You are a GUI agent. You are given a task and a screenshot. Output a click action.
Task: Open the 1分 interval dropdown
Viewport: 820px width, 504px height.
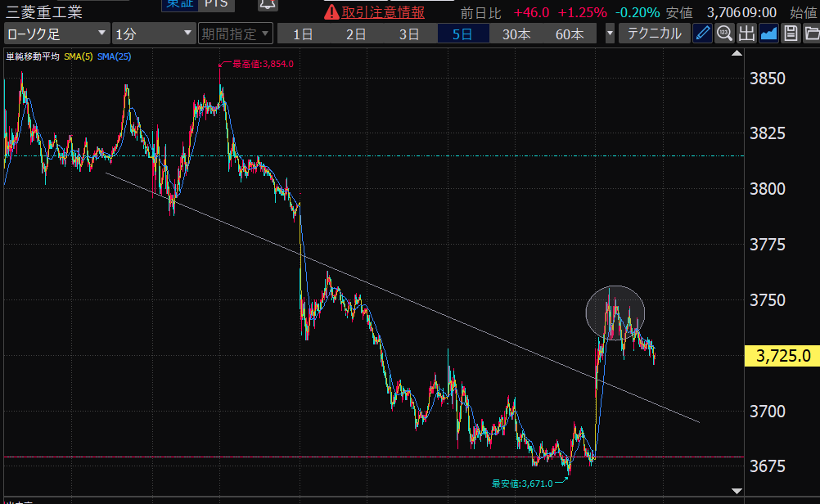(x=152, y=34)
